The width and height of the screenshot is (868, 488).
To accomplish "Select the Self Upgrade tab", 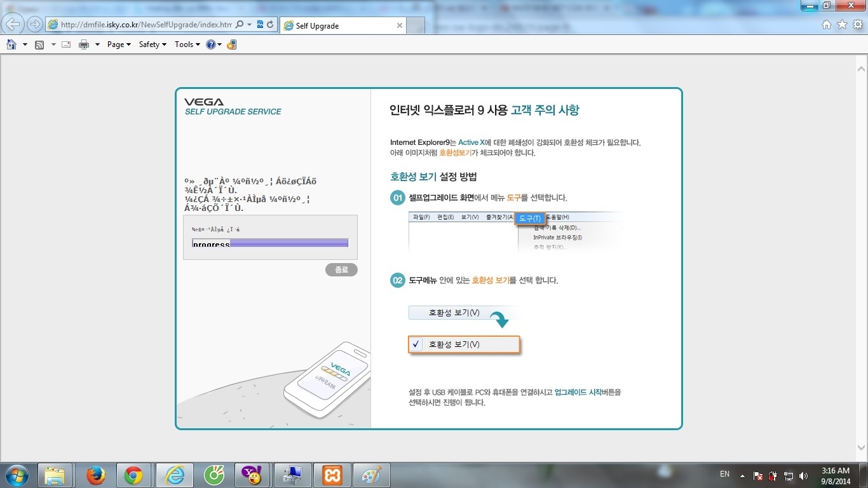I will [343, 25].
